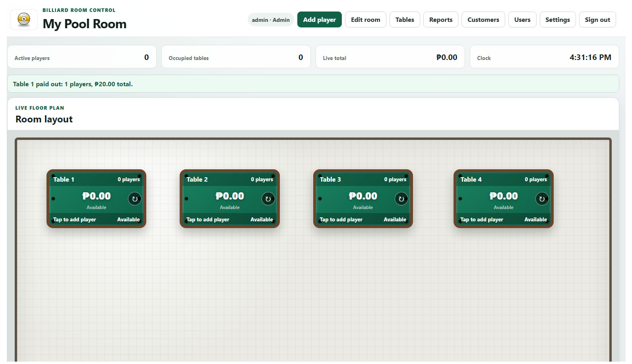Click the 0 players label on Table 3
The image size is (632, 364).
coord(395,179)
